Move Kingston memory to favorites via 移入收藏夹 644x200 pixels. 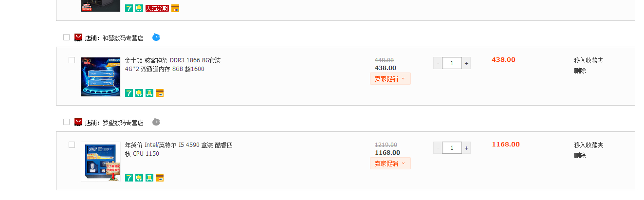click(589, 60)
